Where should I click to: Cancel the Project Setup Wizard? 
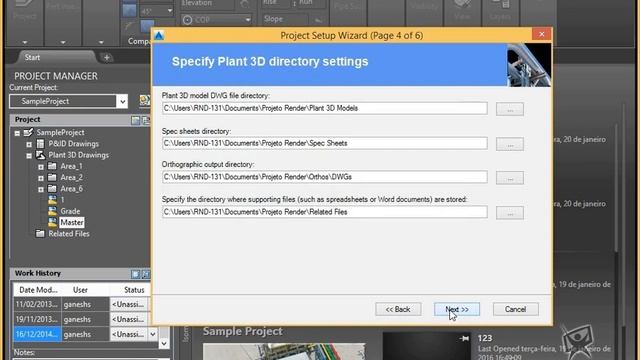[x=516, y=309]
